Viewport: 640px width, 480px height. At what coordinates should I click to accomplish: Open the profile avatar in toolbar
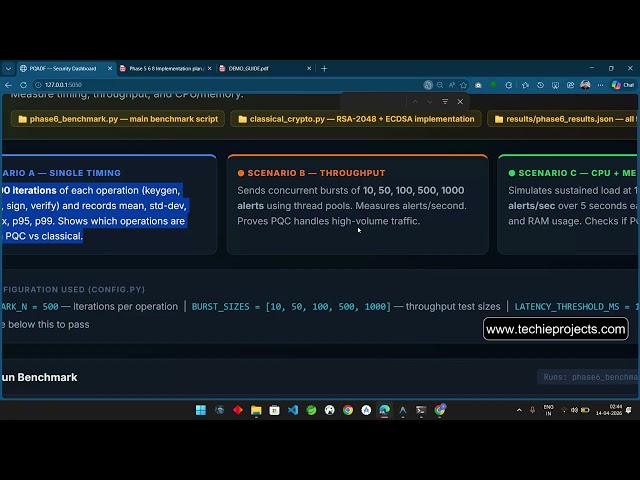click(x=585, y=85)
